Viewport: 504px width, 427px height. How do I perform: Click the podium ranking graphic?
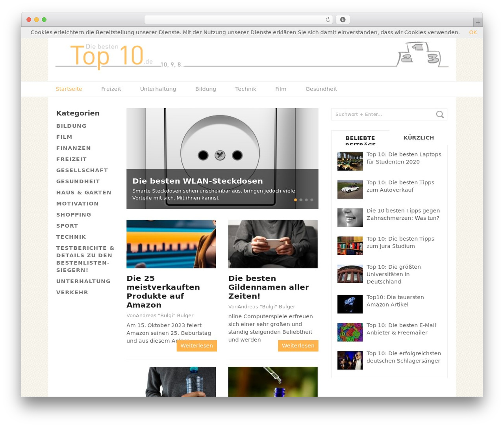422,54
